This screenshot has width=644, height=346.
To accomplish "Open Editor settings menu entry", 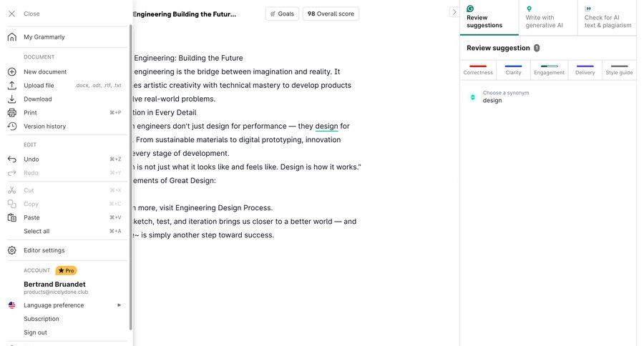I will 44,250.
